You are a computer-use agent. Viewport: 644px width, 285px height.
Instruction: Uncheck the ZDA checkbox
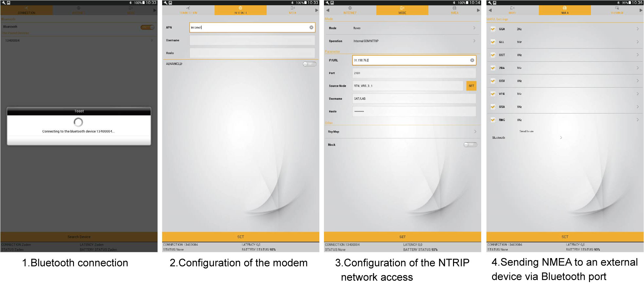(493, 68)
